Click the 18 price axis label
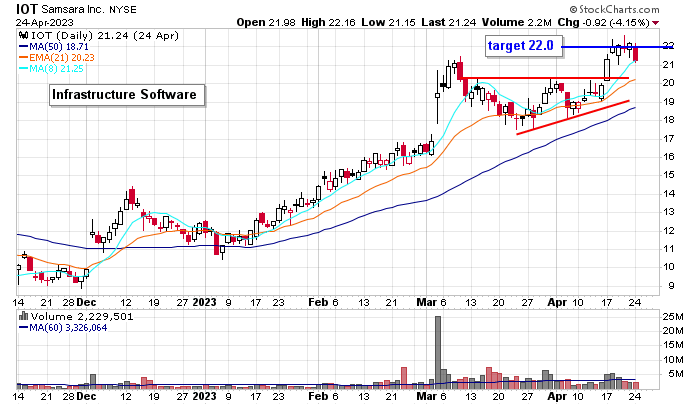700x405 pixels. 668,120
